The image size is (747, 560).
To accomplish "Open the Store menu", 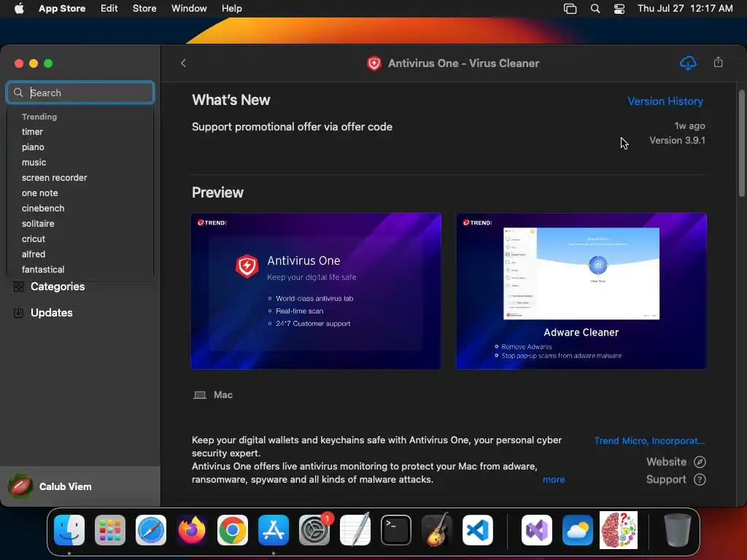I will tap(144, 9).
